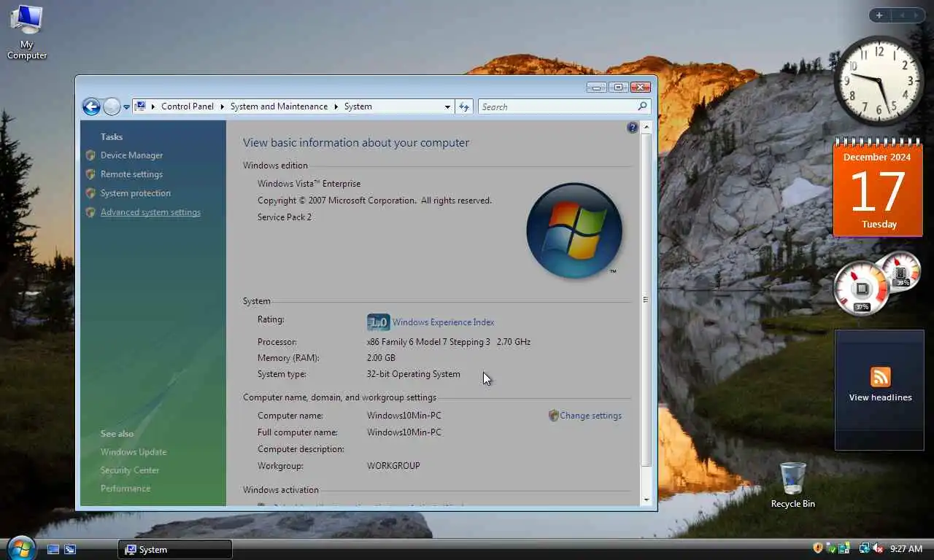The width and height of the screenshot is (934, 560).
Task: Click the muted volume tray icon
Action: (x=878, y=548)
